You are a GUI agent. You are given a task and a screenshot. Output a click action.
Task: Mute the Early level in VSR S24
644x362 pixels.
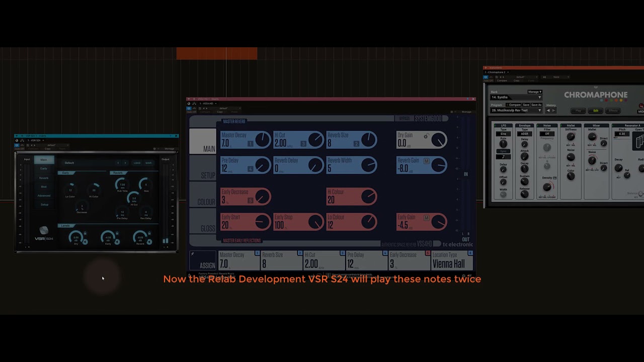pyautogui.click(x=117, y=242)
